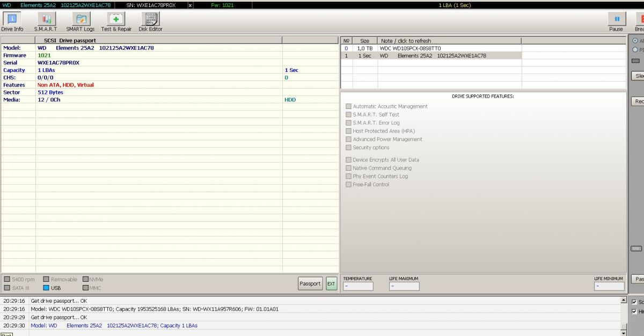This screenshot has height=336, width=644.
Task: Click the Serial value WXE1AC78PR0X
Action: (58, 63)
